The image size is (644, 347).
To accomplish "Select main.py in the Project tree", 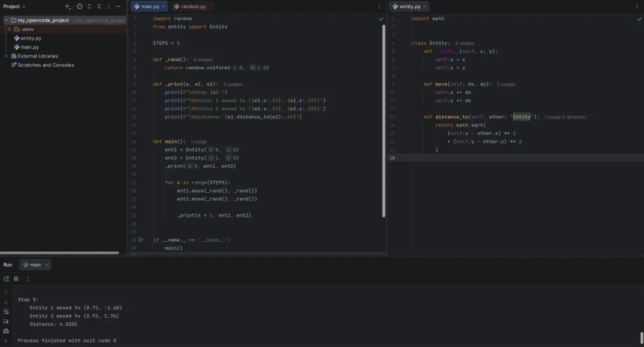I will click(30, 47).
